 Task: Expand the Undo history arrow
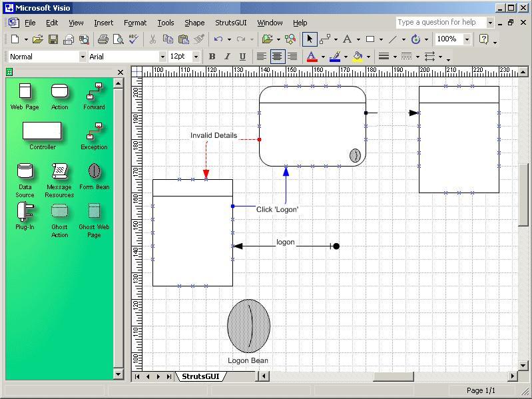point(229,40)
